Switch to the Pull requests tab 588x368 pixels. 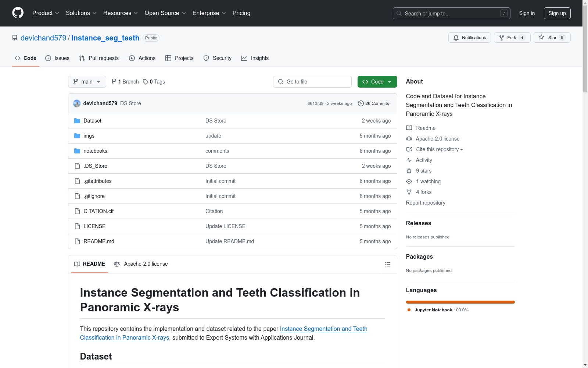[99, 58]
